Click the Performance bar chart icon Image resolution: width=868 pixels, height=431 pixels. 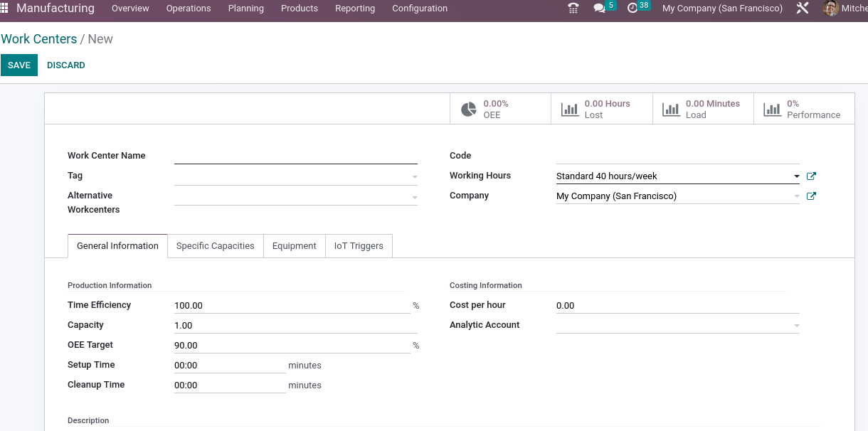[772, 110]
